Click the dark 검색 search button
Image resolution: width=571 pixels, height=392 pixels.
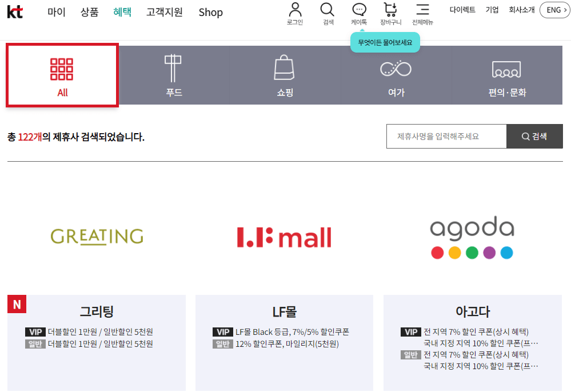(x=534, y=136)
